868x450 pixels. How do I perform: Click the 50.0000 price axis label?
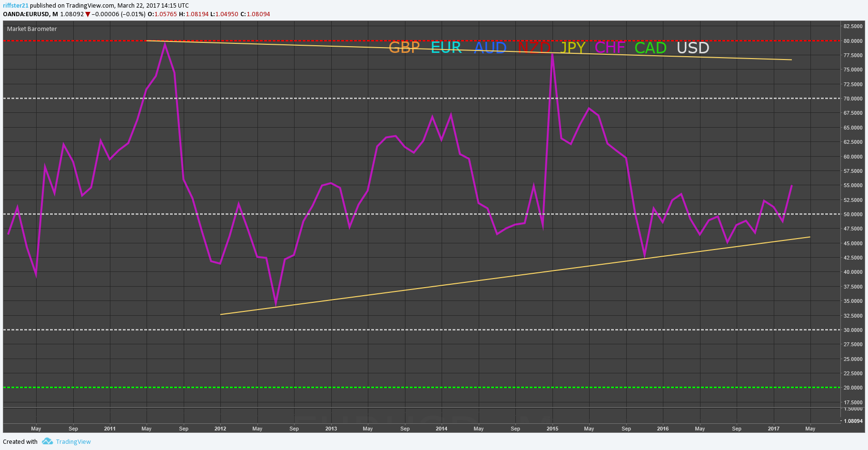point(853,214)
